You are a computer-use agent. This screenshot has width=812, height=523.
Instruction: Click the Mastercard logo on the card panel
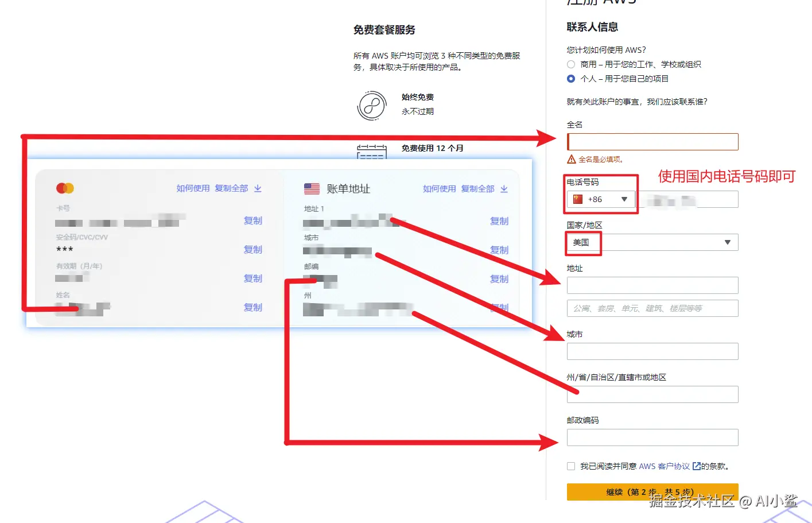(65, 188)
